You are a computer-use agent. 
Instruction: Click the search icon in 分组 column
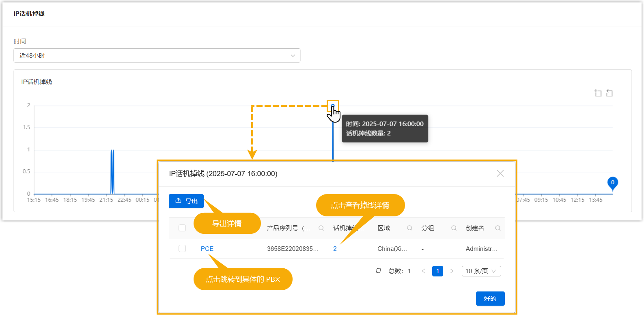coord(454,228)
